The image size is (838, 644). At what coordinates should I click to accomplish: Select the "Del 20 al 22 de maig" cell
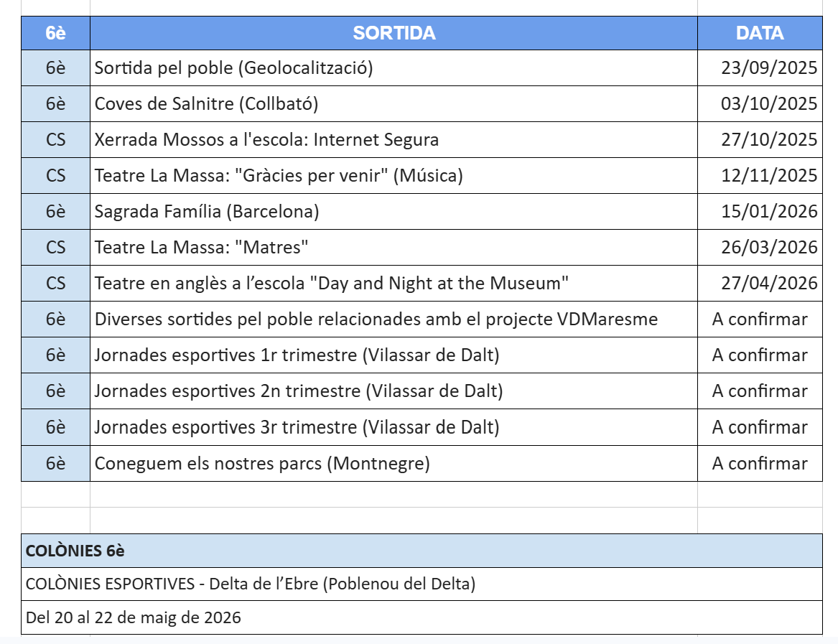[x=422, y=617]
